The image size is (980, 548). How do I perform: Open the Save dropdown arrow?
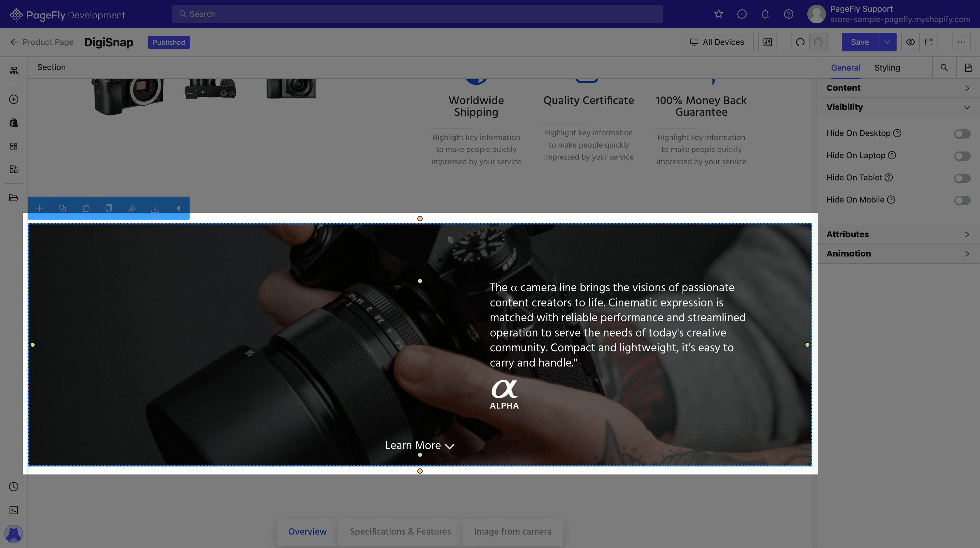887,42
